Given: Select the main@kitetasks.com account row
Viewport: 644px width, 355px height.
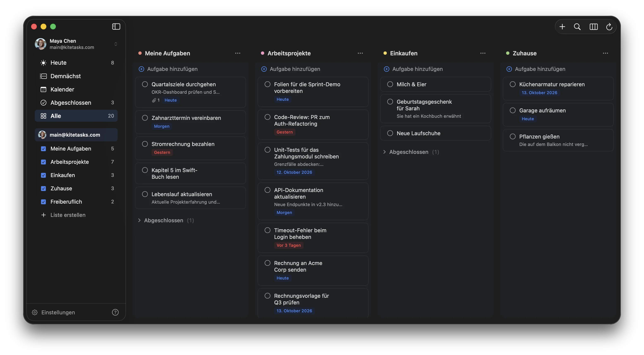Looking at the screenshot, I should (76, 135).
